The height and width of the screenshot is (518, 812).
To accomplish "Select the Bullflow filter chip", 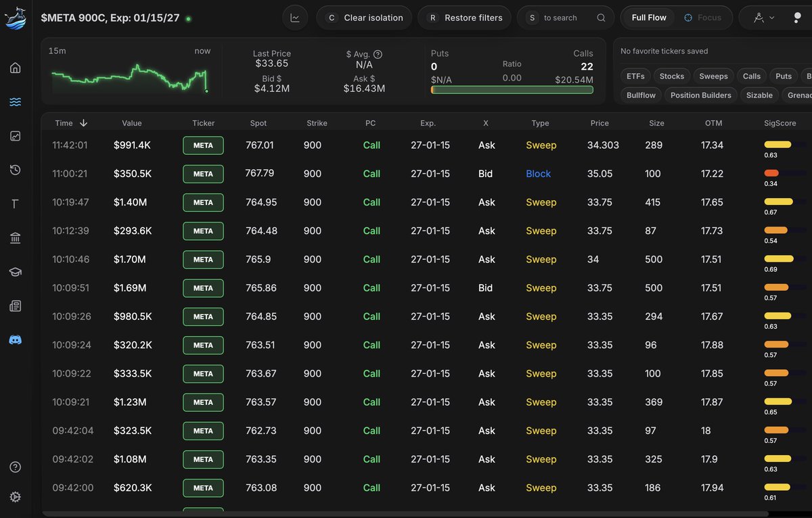I will click(x=641, y=95).
